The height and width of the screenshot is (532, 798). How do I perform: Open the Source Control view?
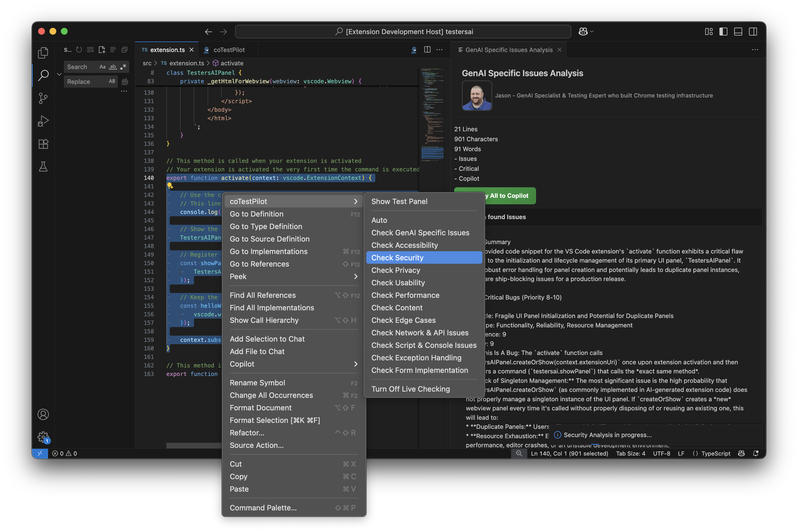pos(43,98)
